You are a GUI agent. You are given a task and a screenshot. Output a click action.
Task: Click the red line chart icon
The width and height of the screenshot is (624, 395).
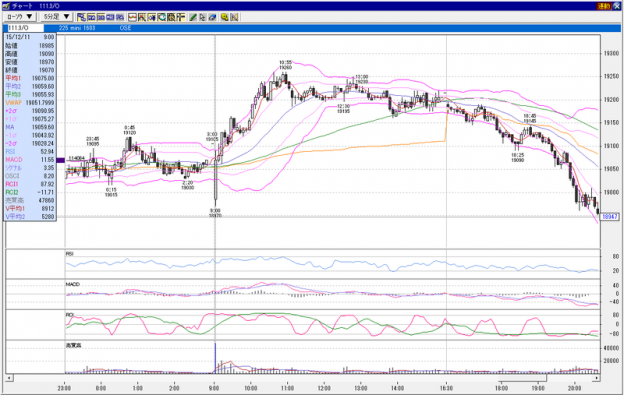coord(132,17)
